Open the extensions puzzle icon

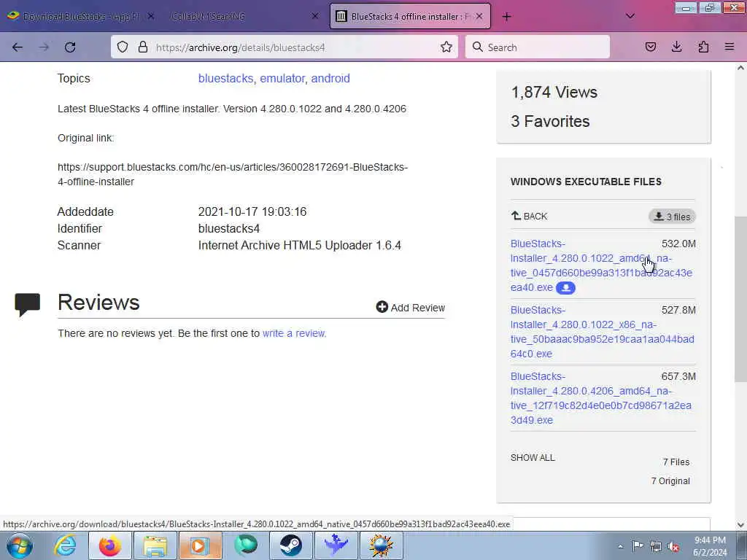tap(703, 47)
